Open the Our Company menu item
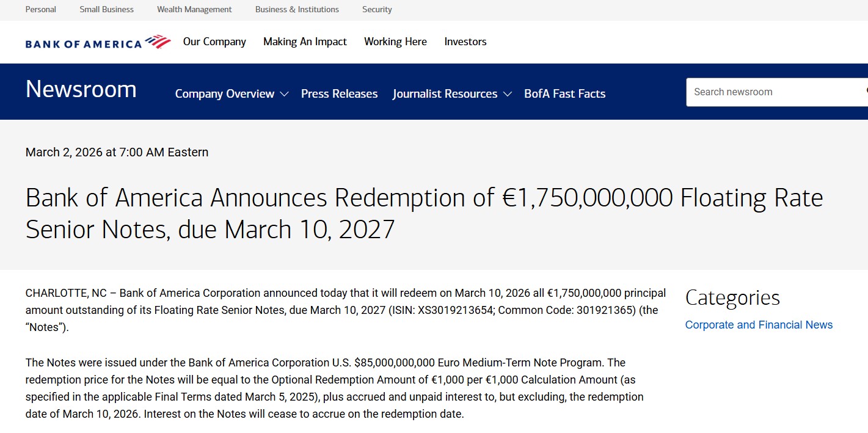 pyautogui.click(x=214, y=42)
